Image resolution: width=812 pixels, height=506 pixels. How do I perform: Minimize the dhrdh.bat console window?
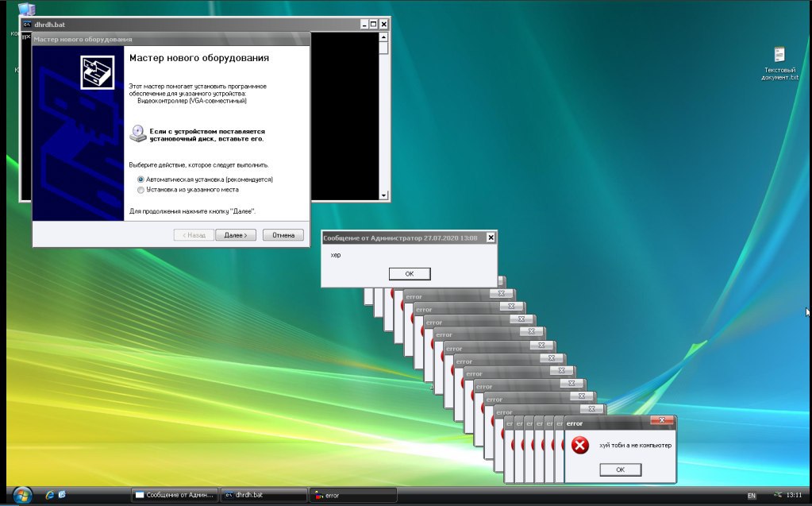tap(364, 25)
